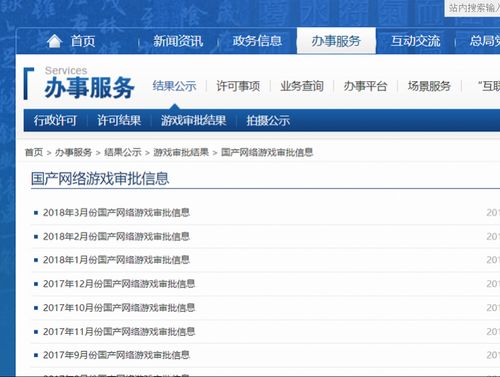Click the site search input field
The width and height of the screenshot is (500, 377).
click(473, 8)
